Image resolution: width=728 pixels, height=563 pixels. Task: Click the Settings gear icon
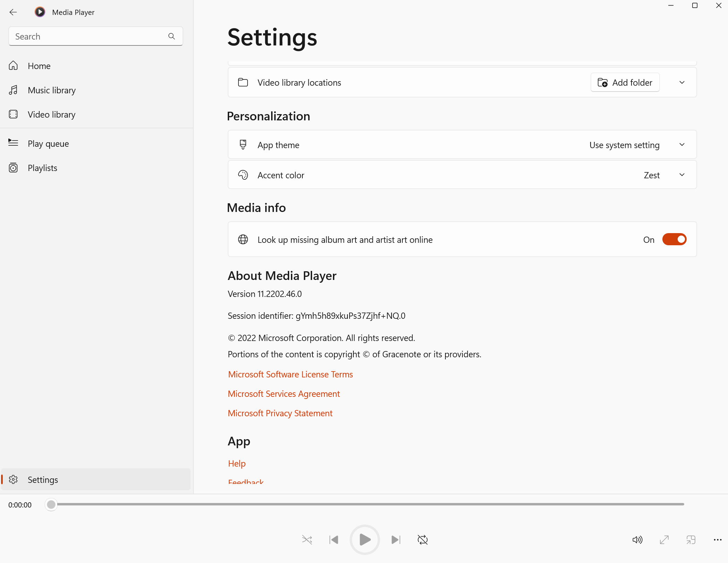(x=13, y=479)
